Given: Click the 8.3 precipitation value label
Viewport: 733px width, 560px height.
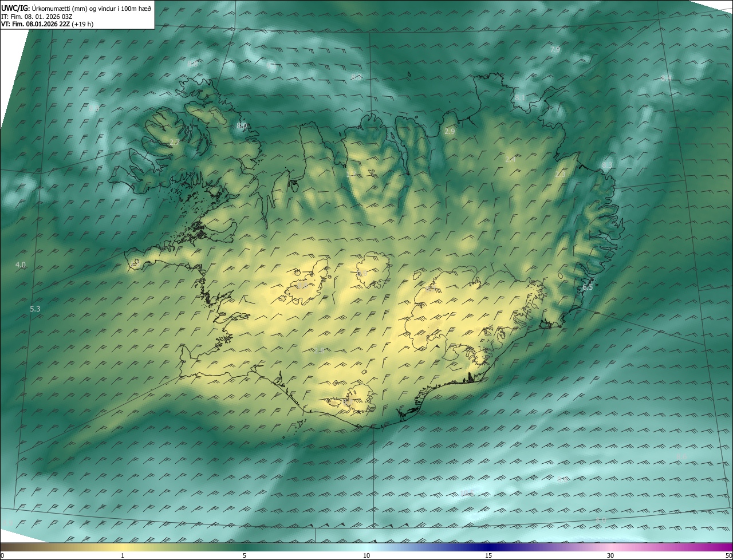Looking at the screenshot, I should coord(607,165).
